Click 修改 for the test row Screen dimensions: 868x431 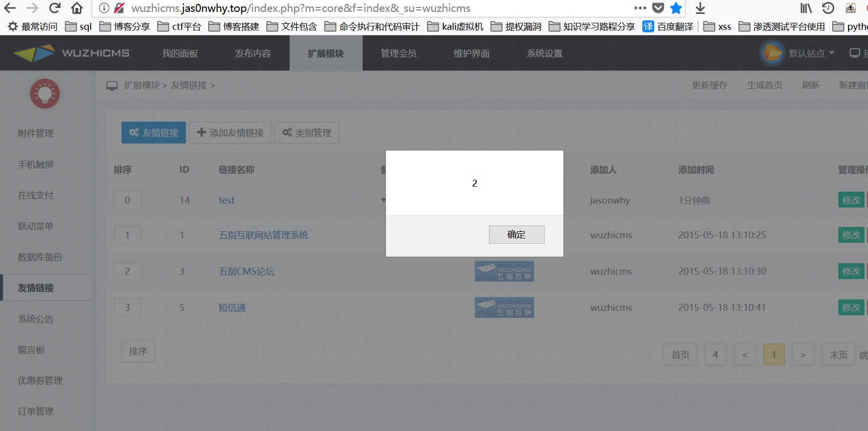pos(851,200)
